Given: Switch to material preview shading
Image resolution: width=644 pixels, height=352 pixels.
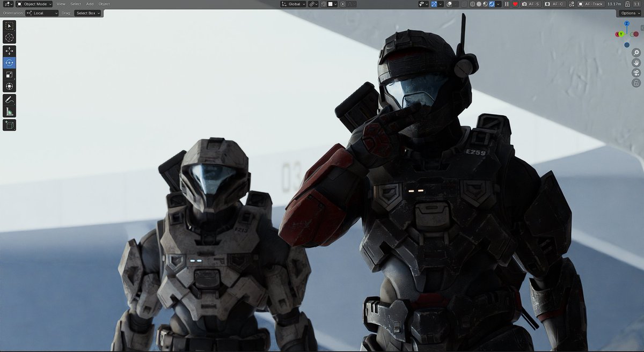Looking at the screenshot, I should tap(485, 4).
